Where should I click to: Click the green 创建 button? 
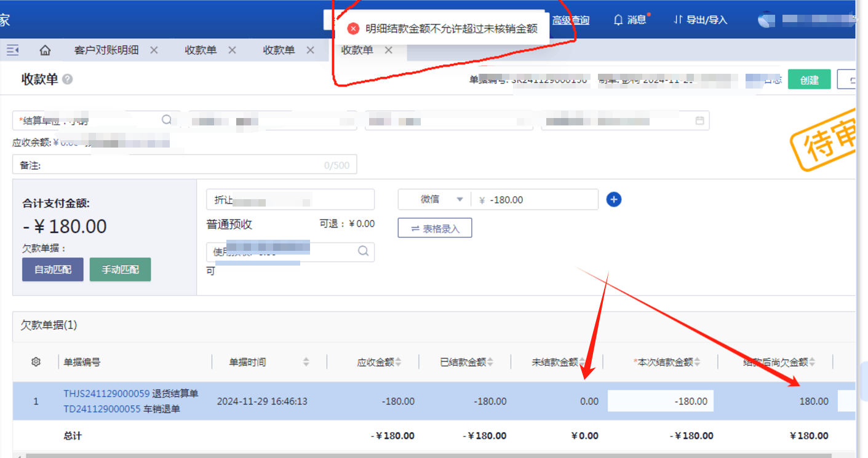(x=809, y=80)
